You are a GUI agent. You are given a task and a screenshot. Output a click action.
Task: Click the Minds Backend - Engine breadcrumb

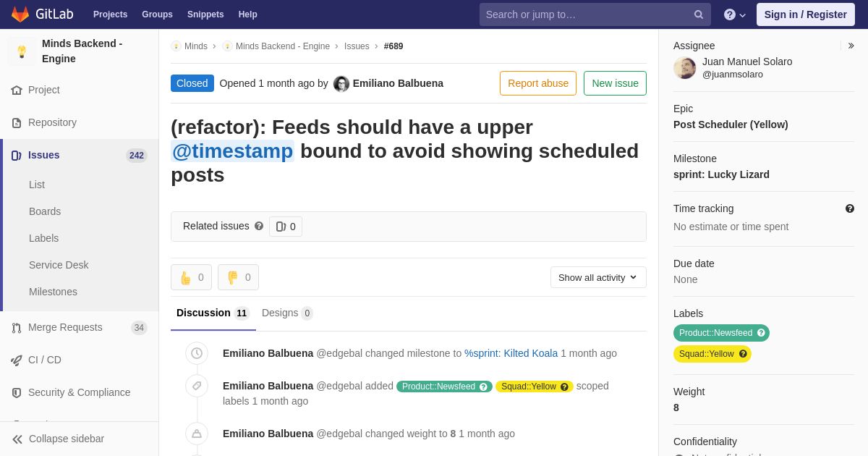282,46
